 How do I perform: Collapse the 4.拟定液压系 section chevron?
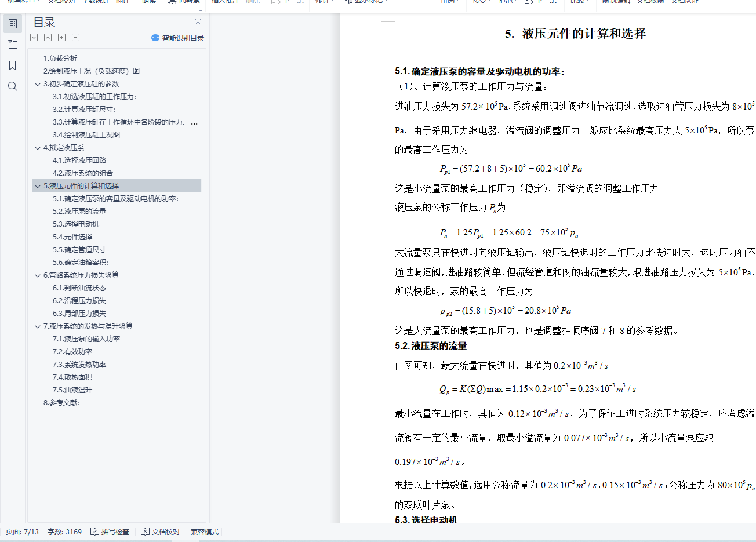point(38,148)
